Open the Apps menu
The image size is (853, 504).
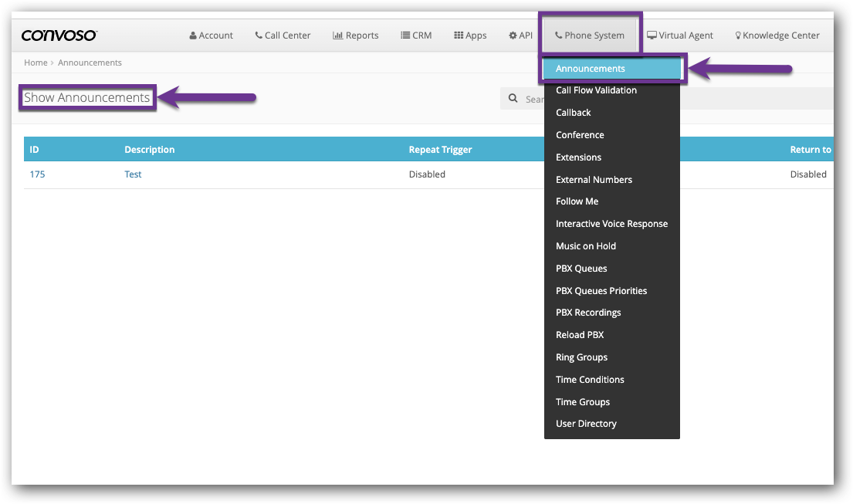point(470,36)
